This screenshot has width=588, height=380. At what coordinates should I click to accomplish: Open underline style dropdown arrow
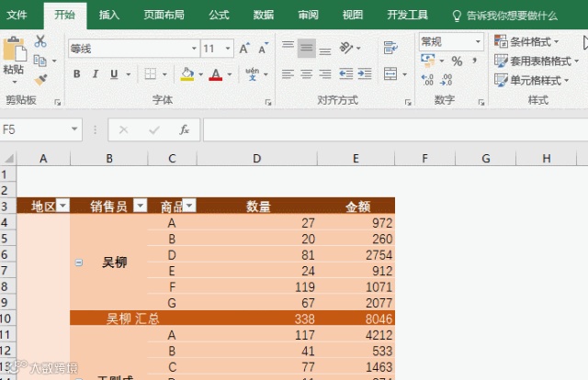129,74
